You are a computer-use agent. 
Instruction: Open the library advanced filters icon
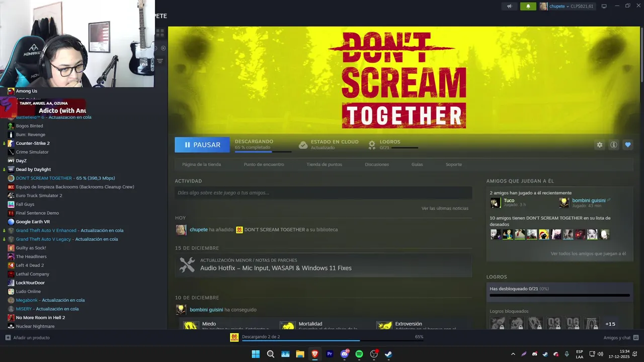160,61
